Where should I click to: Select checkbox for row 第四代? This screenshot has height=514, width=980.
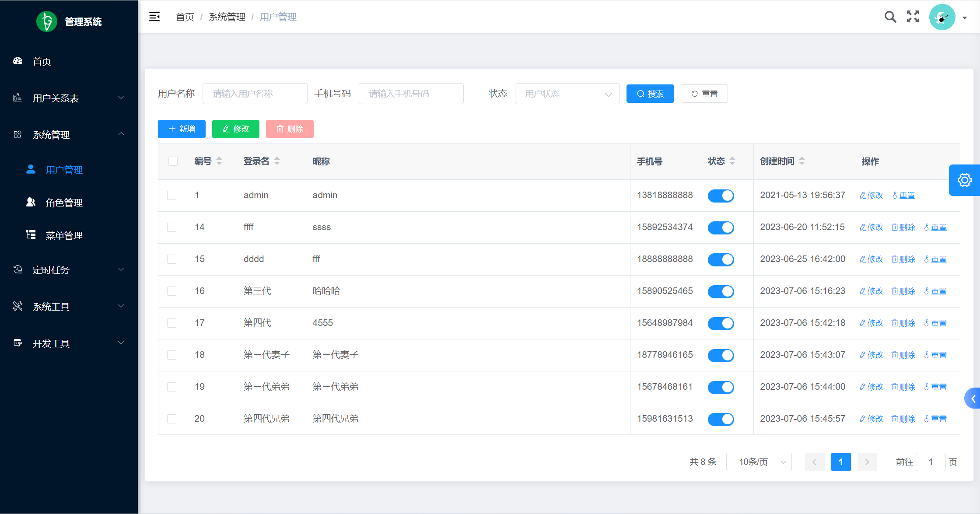click(172, 323)
